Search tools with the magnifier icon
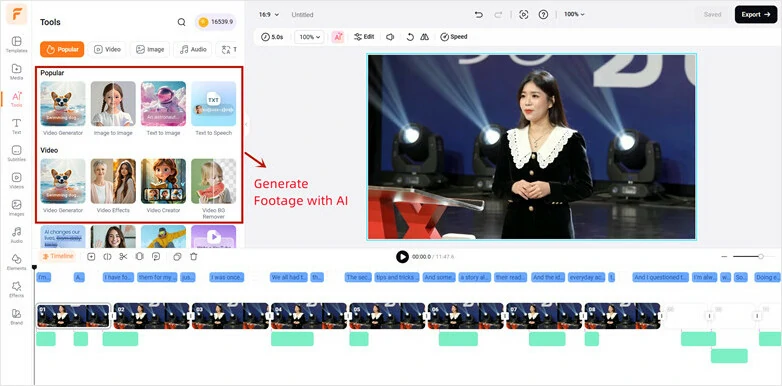Image resolution: width=782 pixels, height=386 pixels. (x=182, y=22)
